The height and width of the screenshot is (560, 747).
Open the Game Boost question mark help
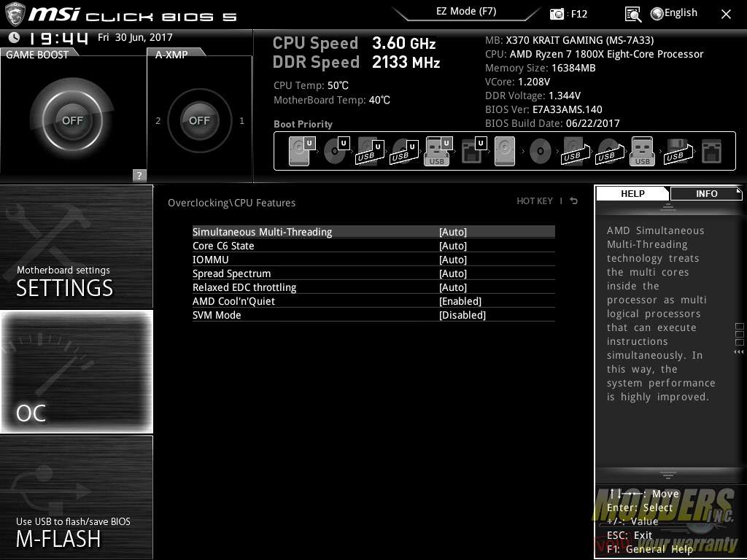139,175
